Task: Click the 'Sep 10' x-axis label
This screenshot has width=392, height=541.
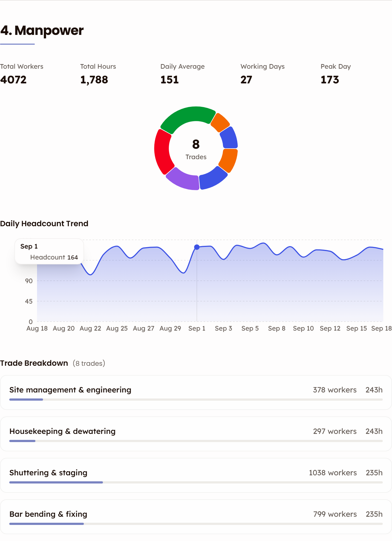Action: 303,328
